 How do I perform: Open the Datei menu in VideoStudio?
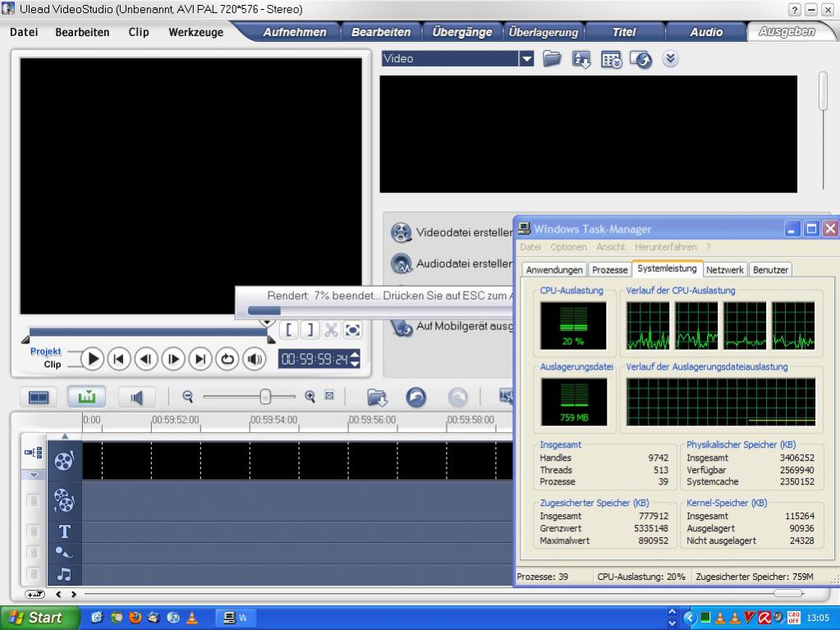[x=24, y=32]
